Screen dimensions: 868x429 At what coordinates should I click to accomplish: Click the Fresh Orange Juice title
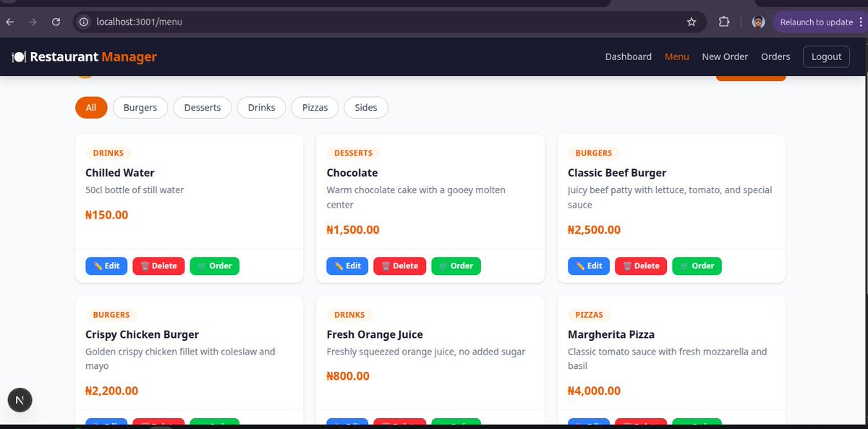(375, 334)
